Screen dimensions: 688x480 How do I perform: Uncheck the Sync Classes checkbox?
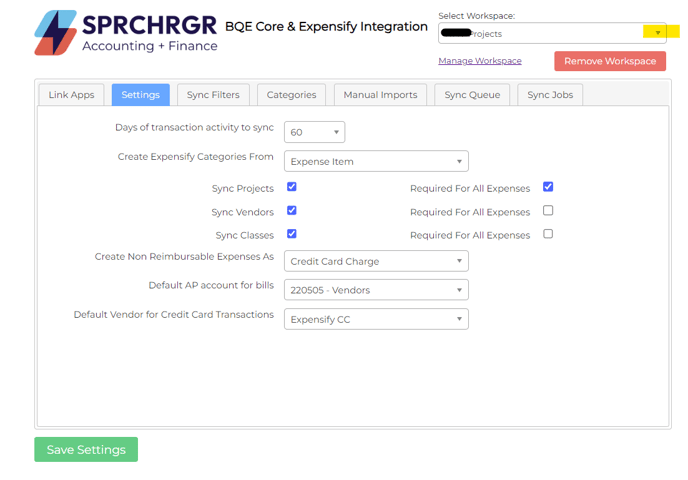(x=292, y=234)
